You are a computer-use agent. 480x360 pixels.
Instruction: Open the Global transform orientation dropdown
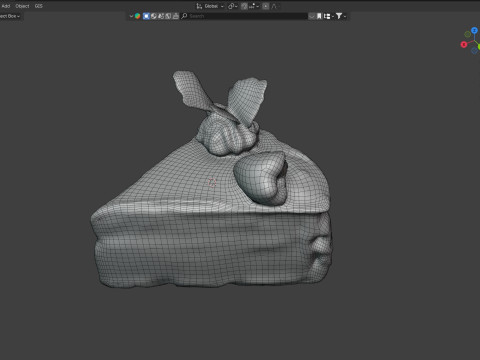tap(210, 6)
